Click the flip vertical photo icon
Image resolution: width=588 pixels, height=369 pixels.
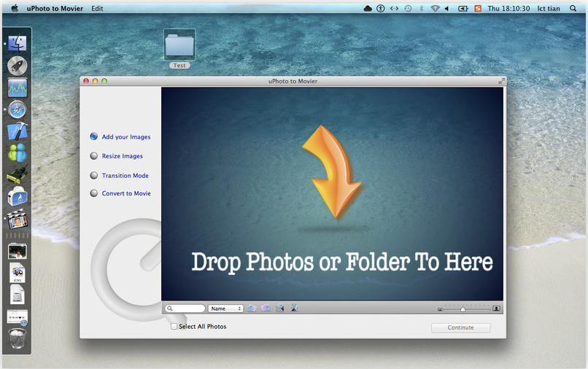pos(295,308)
